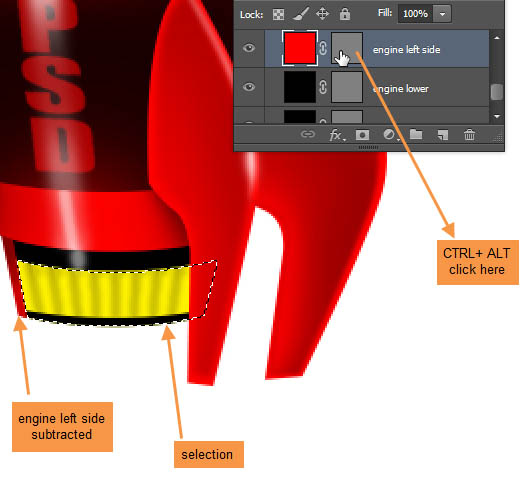Hide the engine left side layer
527x479 pixels.
pyautogui.click(x=249, y=48)
